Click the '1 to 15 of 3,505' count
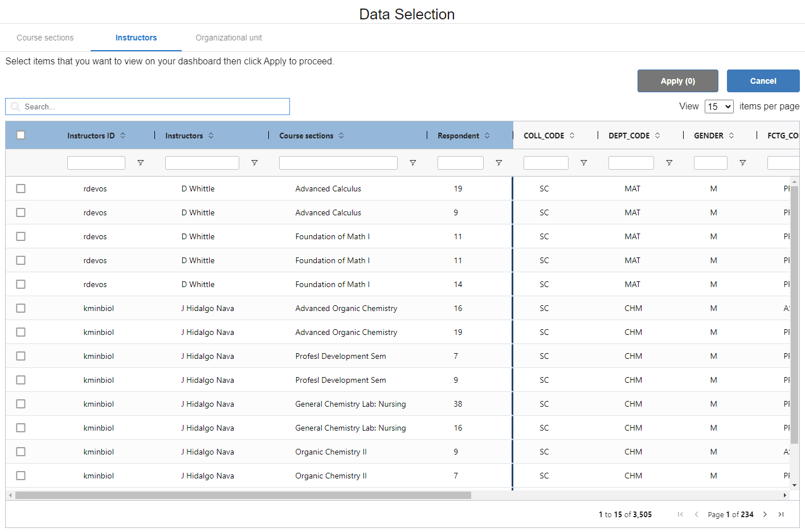 point(625,514)
